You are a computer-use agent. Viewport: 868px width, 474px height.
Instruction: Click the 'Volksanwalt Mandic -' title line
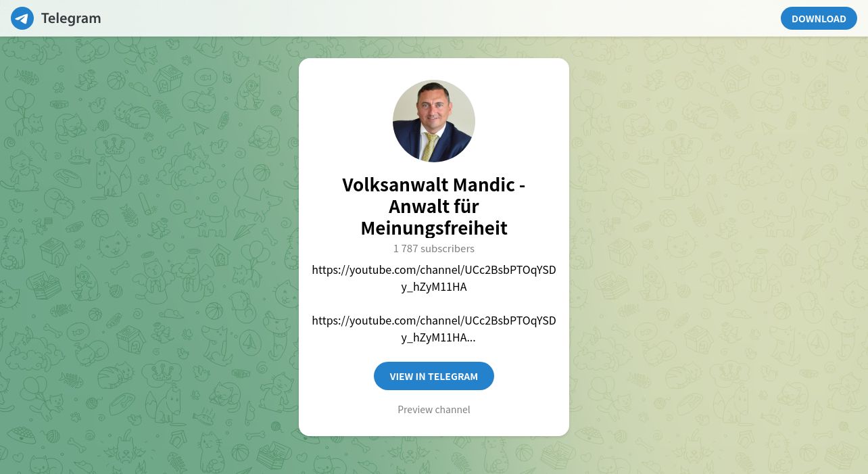(434, 185)
